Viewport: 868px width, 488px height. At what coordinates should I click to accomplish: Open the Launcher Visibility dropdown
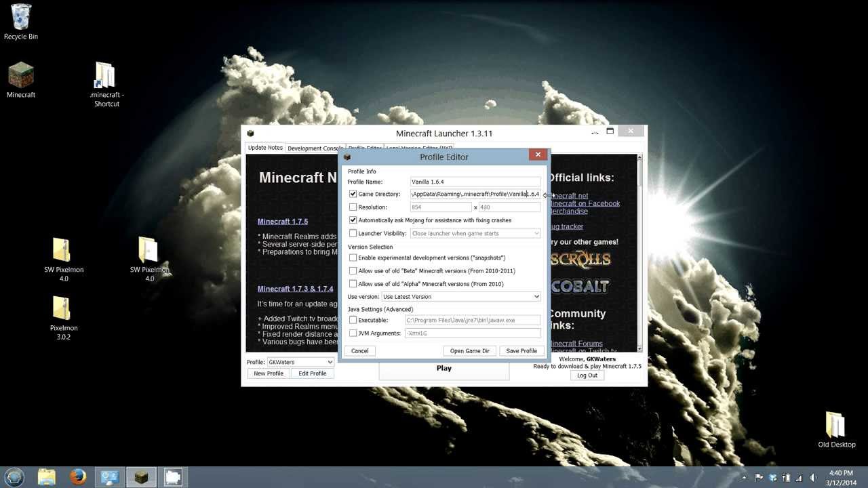475,233
